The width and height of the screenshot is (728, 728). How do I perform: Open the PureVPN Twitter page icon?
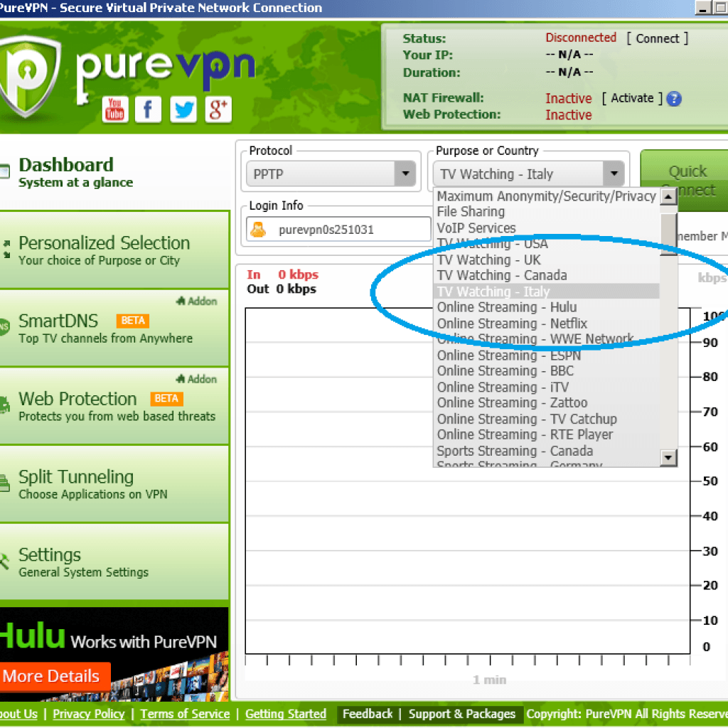[x=183, y=109]
